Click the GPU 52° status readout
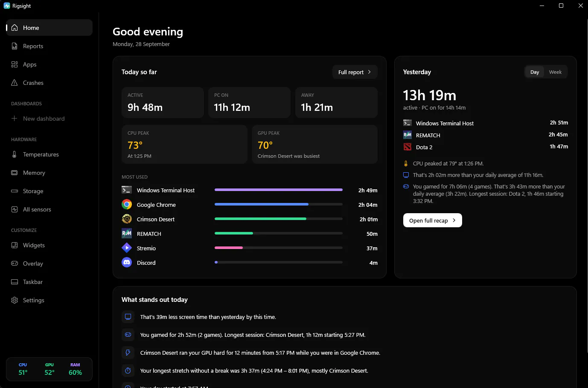Viewport: 588px width, 388px height. pyautogui.click(x=49, y=369)
